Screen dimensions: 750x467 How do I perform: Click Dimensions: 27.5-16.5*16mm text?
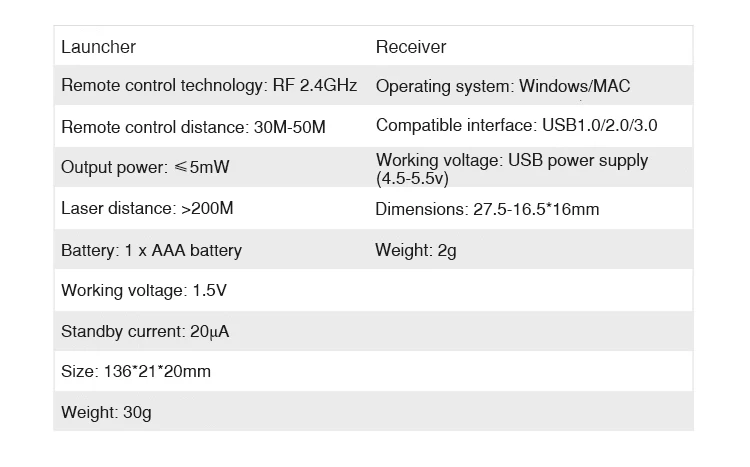[x=487, y=209]
